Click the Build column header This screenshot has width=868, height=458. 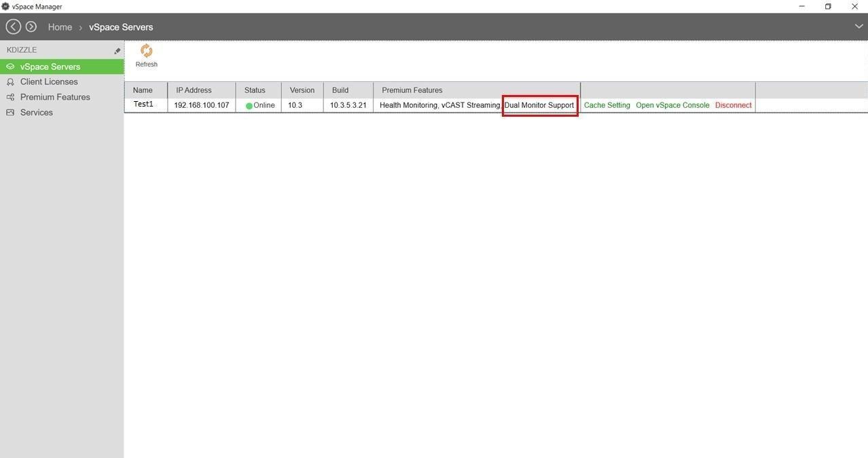coord(348,90)
